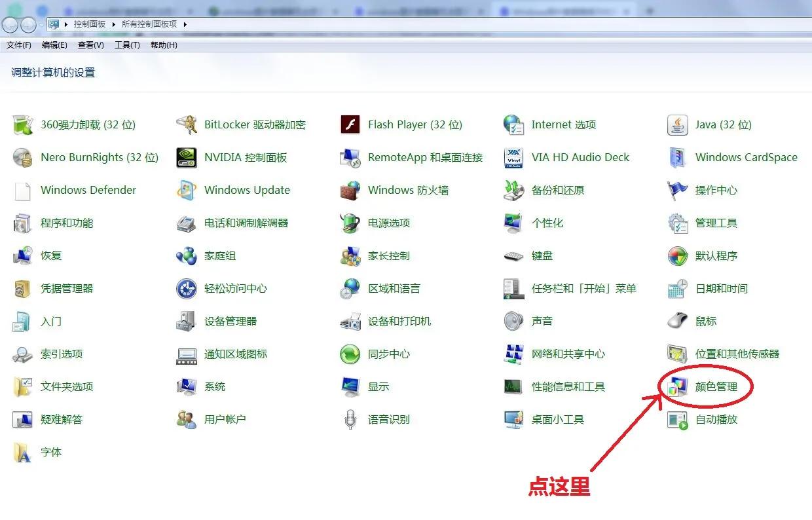Open the 家长控制 link

click(389, 255)
